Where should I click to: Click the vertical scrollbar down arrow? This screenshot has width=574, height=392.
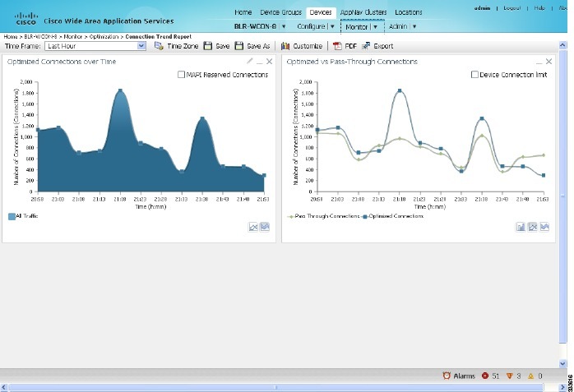pos(562,363)
